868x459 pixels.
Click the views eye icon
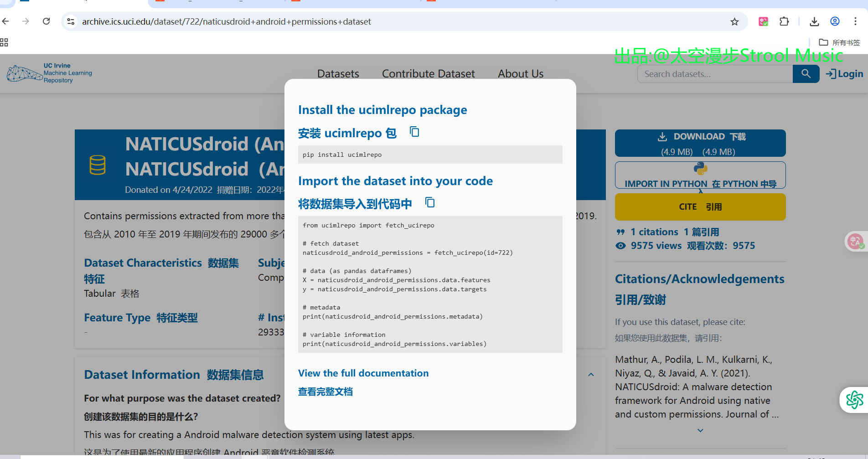pyautogui.click(x=620, y=246)
